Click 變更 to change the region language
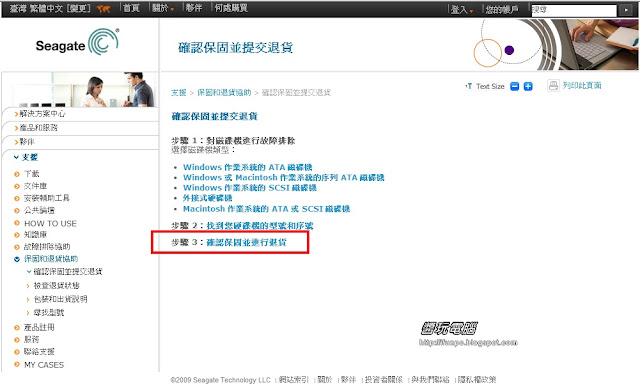The width and height of the screenshot is (640, 385). [79, 9]
